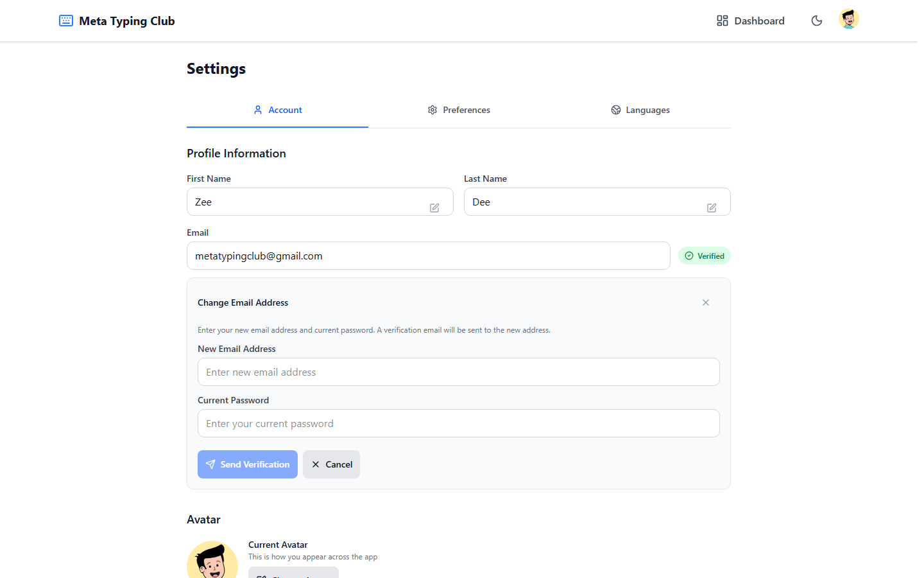
Task: Click the Send Verification button
Action: click(248, 464)
